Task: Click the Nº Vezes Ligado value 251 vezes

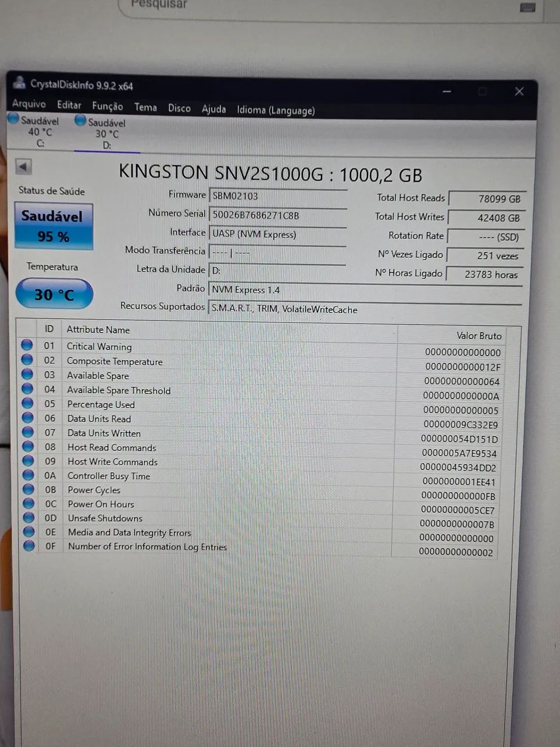Action: click(x=485, y=256)
